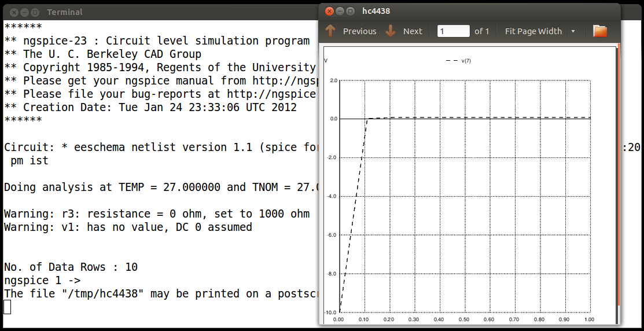Click the r3 resistance warning line
Image resolution: width=644 pixels, height=331 pixels.
[x=156, y=214]
